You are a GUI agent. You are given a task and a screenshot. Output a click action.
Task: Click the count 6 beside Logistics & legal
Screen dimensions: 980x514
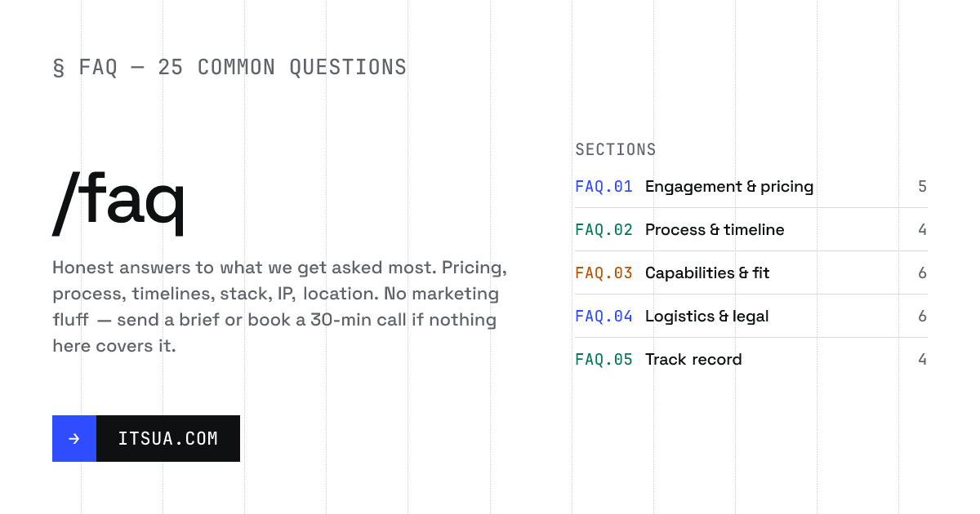pyautogui.click(x=922, y=317)
